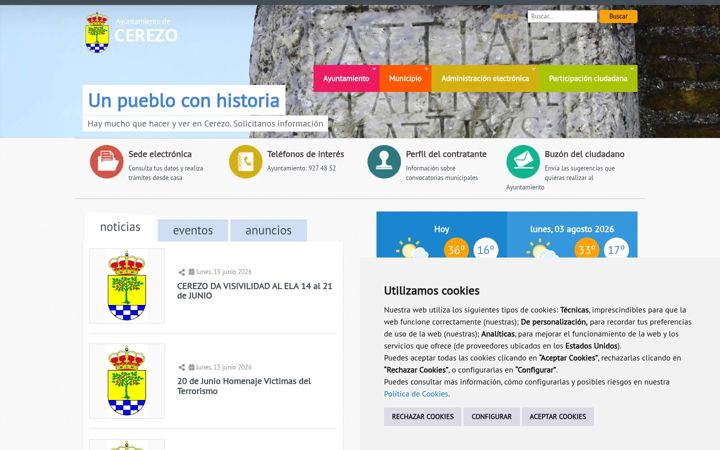
Task: Open the Participación ciudadana menu
Action: 588,79
